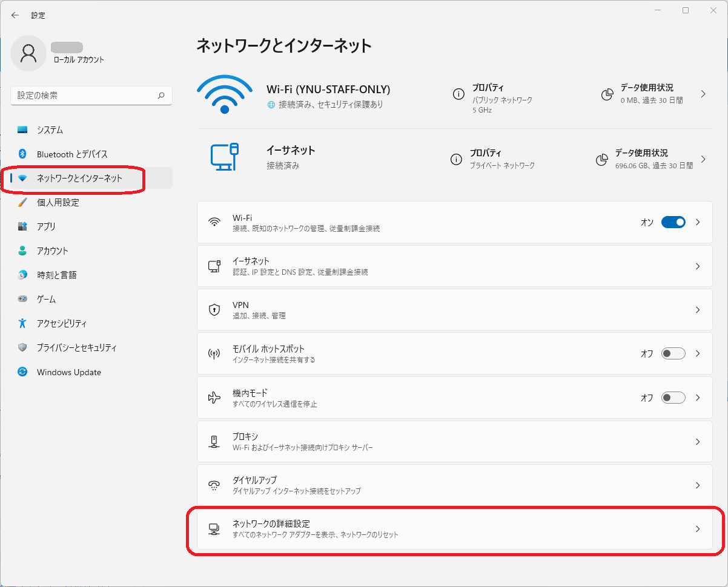Click the proxy server icon

click(x=214, y=442)
